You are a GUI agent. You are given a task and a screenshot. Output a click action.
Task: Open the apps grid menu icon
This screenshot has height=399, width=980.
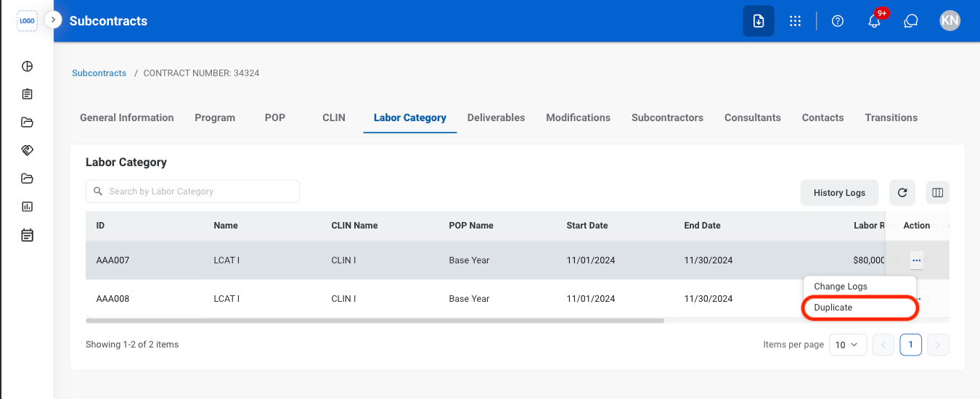(796, 21)
